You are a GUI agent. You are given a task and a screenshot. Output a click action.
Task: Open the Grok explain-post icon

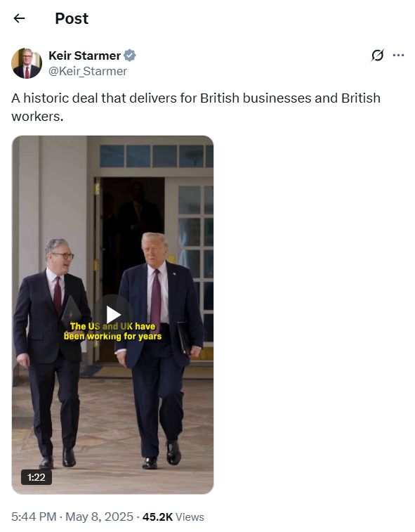(377, 56)
